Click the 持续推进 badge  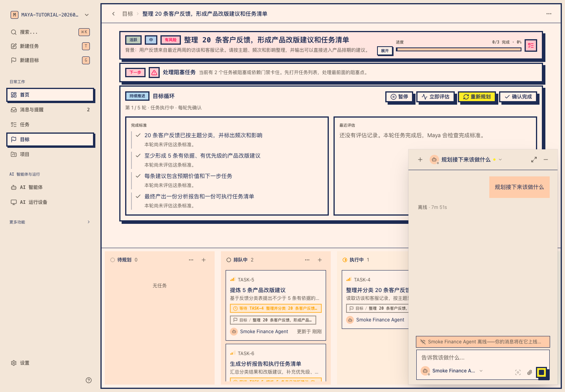click(137, 96)
